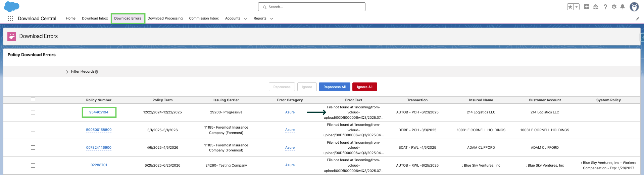Image resolution: width=644 pixels, height=175 pixels.
Task: Open policy number 954402194
Action: [x=99, y=112]
